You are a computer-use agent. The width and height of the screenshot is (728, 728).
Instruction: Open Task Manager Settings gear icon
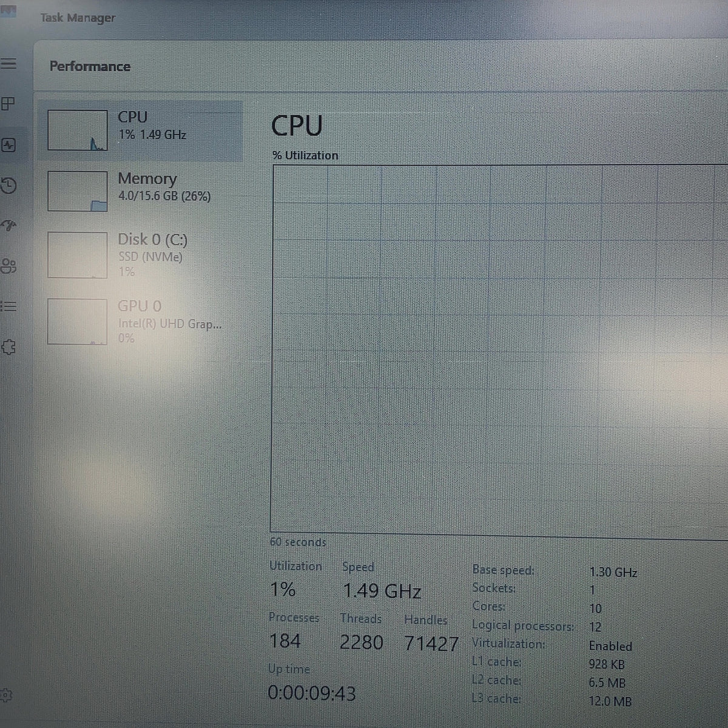5,695
